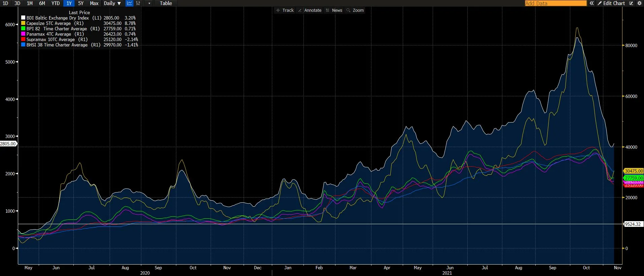The width and height of the screenshot is (644, 276).
Task: Click the green 27759.00 right axis label
Action: point(634,178)
